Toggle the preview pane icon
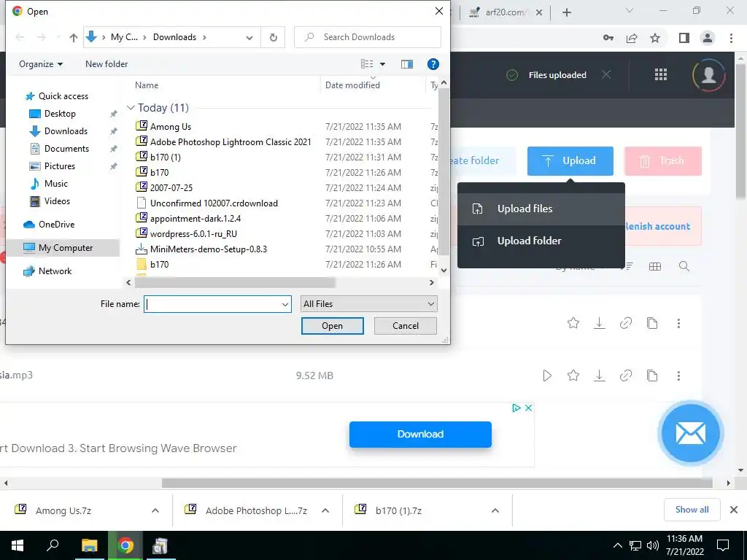 pos(407,64)
